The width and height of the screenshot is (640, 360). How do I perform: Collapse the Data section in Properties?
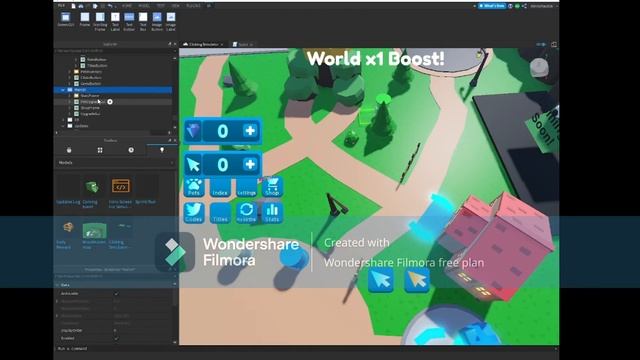[x=58, y=285]
